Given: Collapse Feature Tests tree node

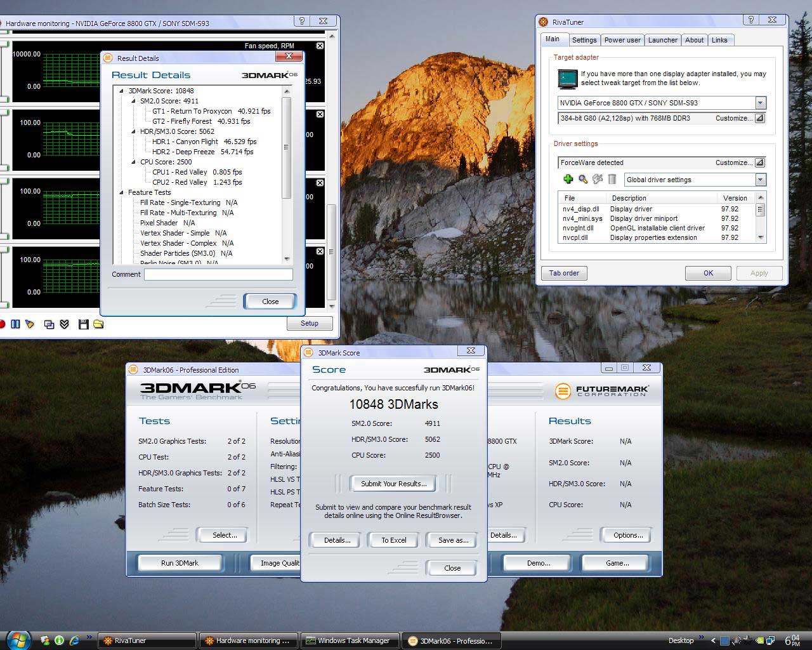Looking at the screenshot, I should [121, 192].
